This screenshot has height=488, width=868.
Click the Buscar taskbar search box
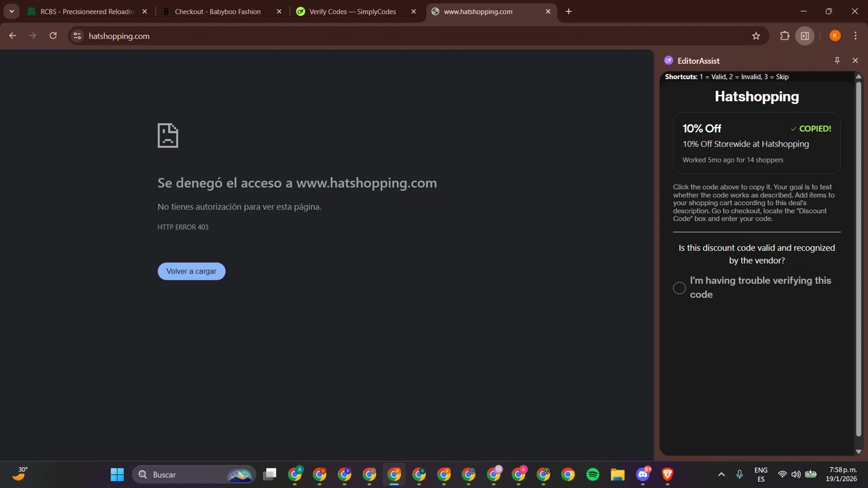coord(194,475)
